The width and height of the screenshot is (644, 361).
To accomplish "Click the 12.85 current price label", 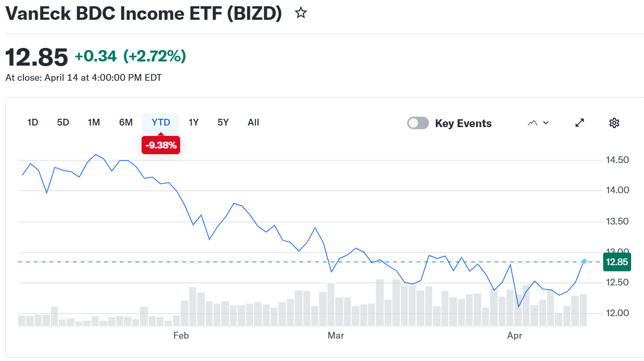I will pos(617,262).
